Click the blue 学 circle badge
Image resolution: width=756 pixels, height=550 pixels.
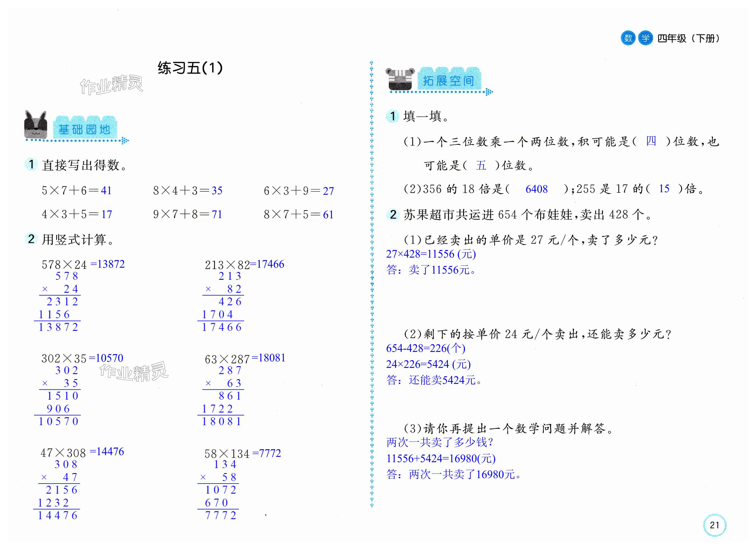tap(645, 38)
